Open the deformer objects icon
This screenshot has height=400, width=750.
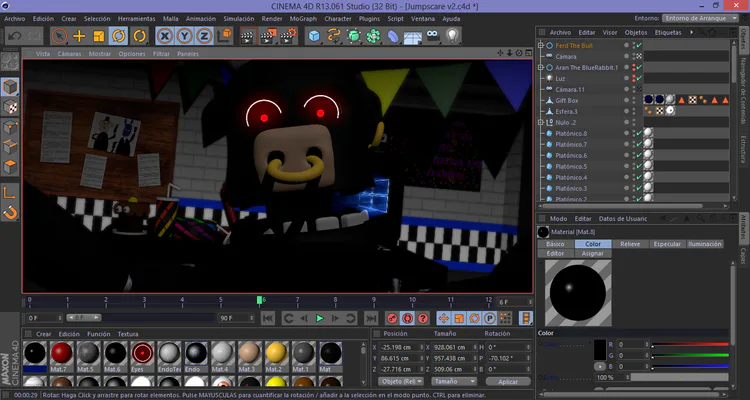click(393, 36)
